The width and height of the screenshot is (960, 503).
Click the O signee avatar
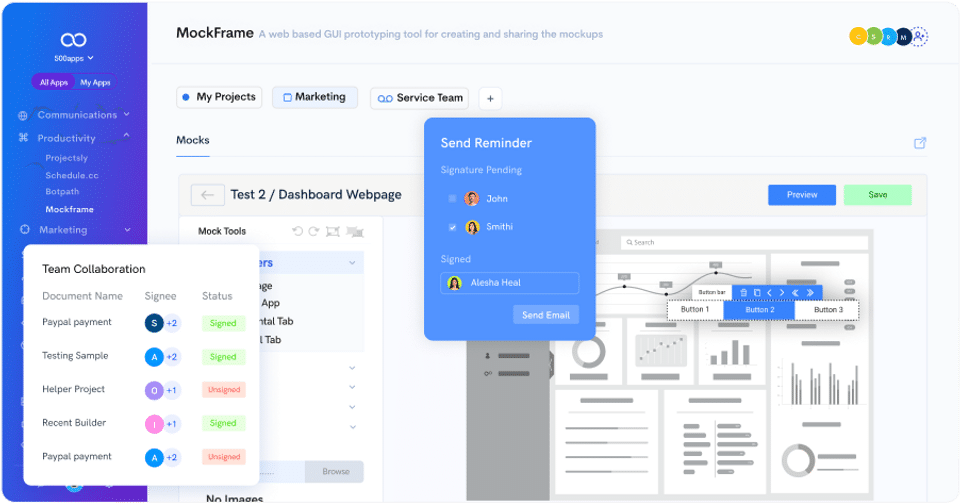(154, 390)
